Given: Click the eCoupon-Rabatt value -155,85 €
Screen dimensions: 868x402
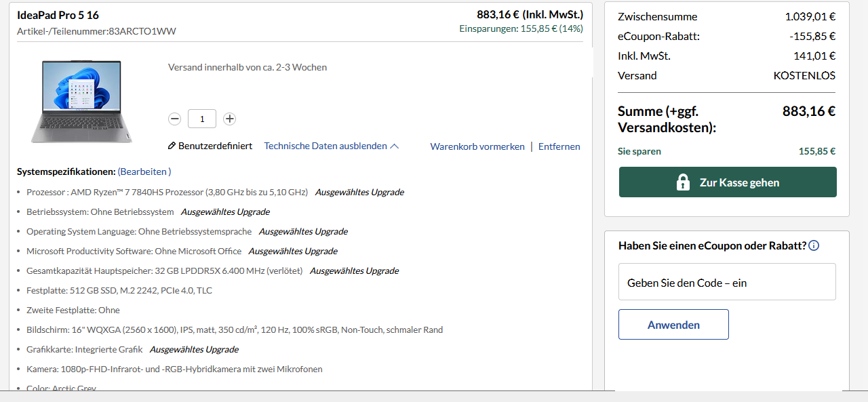Looking at the screenshot, I should click(x=812, y=37).
